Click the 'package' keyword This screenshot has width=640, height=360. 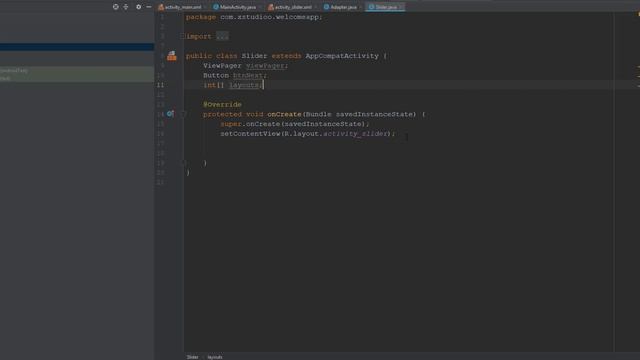(x=201, y=17)
